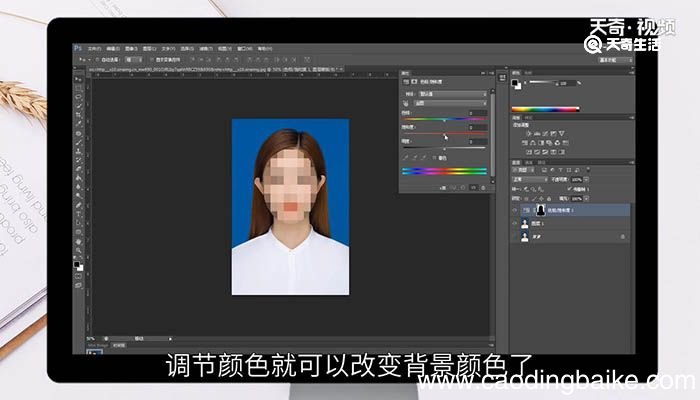Toggle Quick Mask mode icon
700x400 pixels.
(79, 276)
